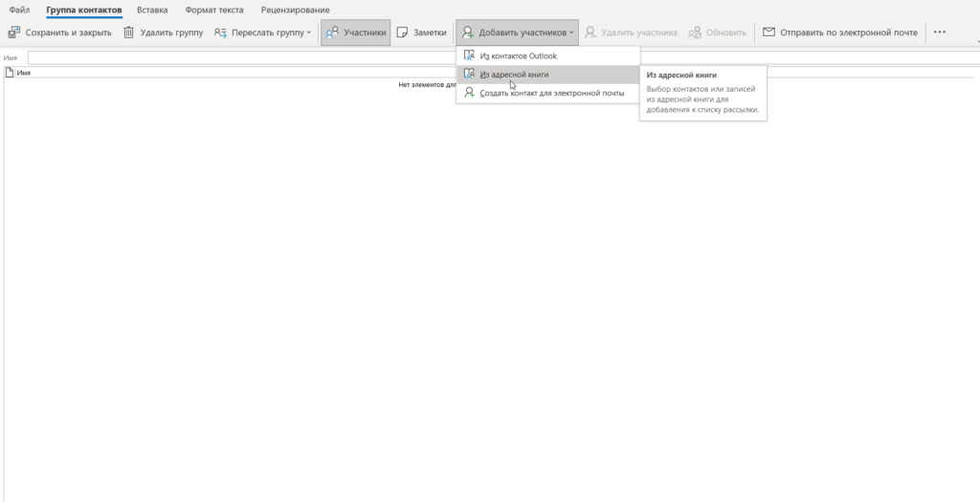
Task: Open the Файл tab
Action: [x=19, y=10]
